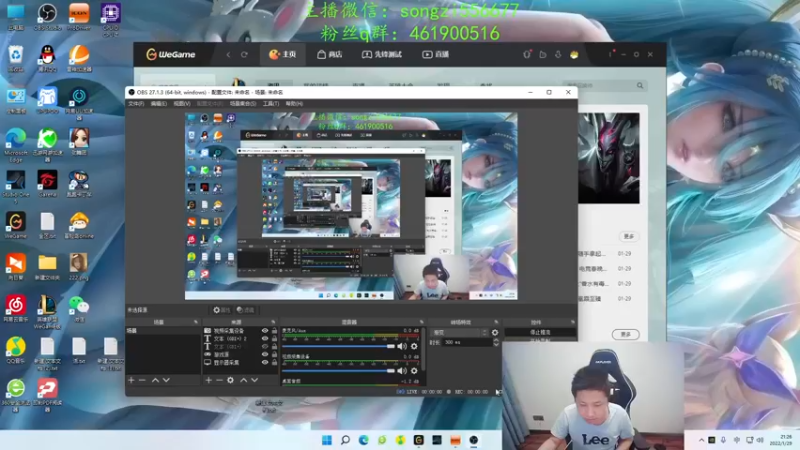Image resolution: width=800 pixels, height=450 pixels.
Task: Toggle the lock on the display capture source
Action: [274, 362]
